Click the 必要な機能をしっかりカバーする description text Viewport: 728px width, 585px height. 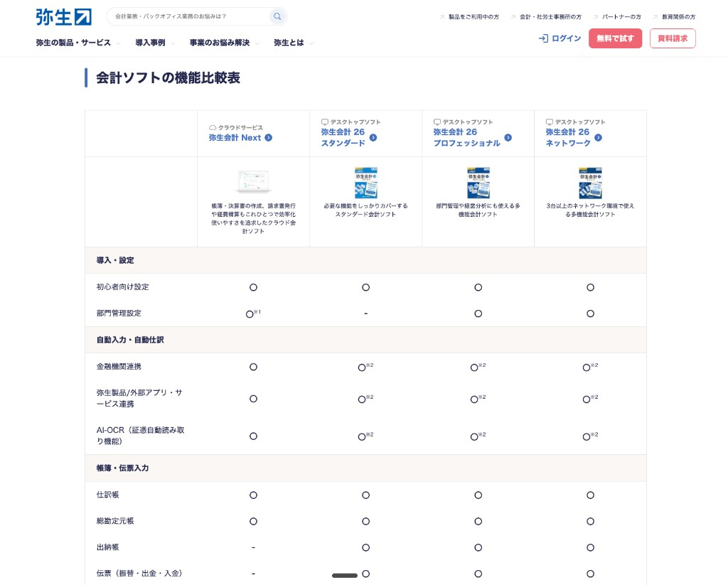click(x=366, y=210)
